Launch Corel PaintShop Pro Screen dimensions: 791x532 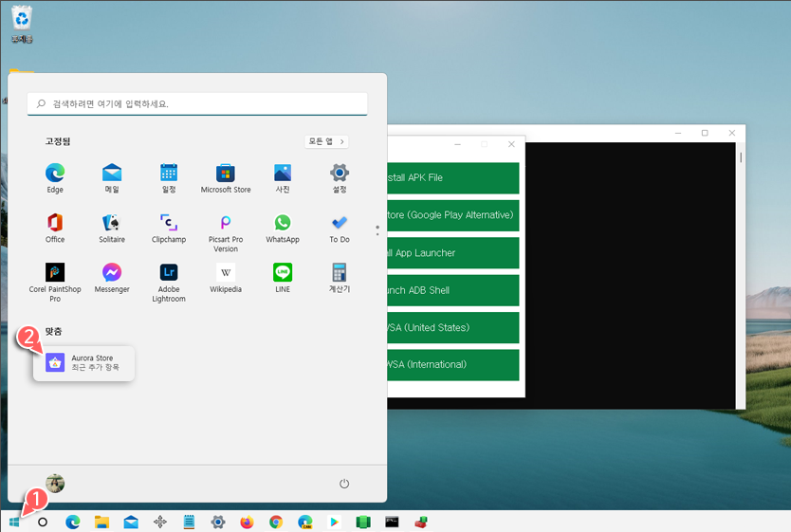click(x=55, y=283)
